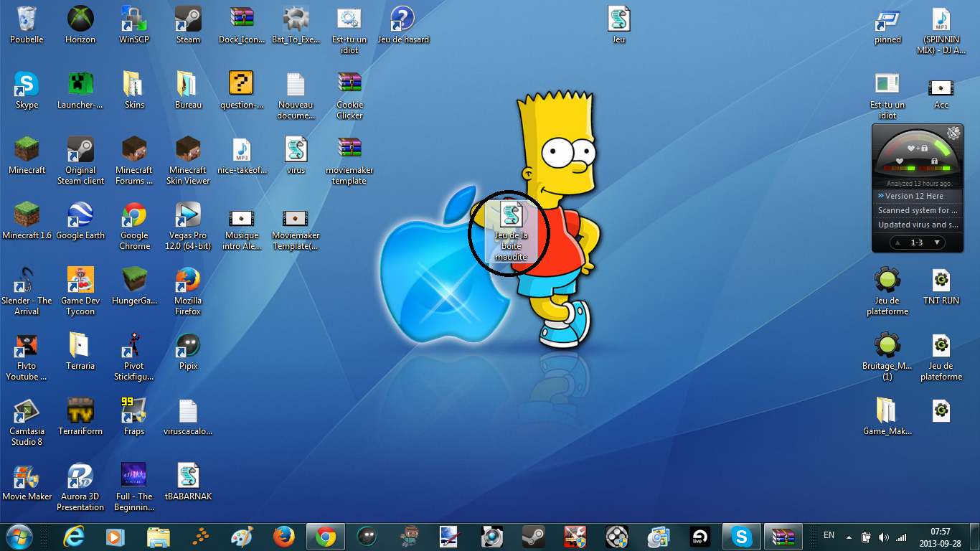980x551 pixels.
Task: Select the Steam desktop shortcut
Action: (188, 25)
